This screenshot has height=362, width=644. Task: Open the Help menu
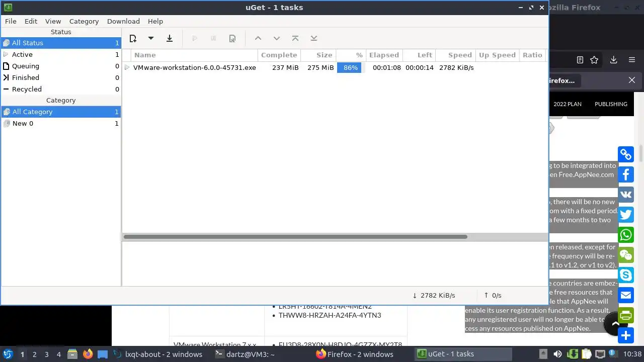[155, 21]
